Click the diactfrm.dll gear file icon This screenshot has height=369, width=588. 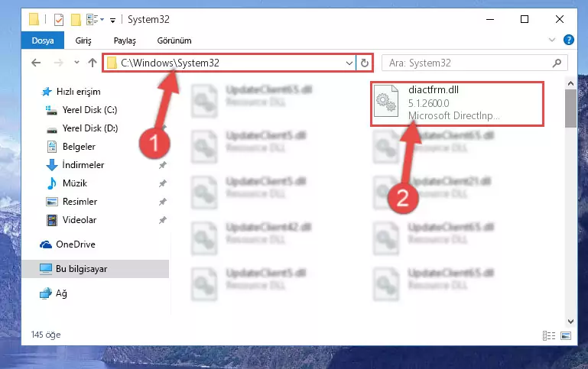coord(386,102)
